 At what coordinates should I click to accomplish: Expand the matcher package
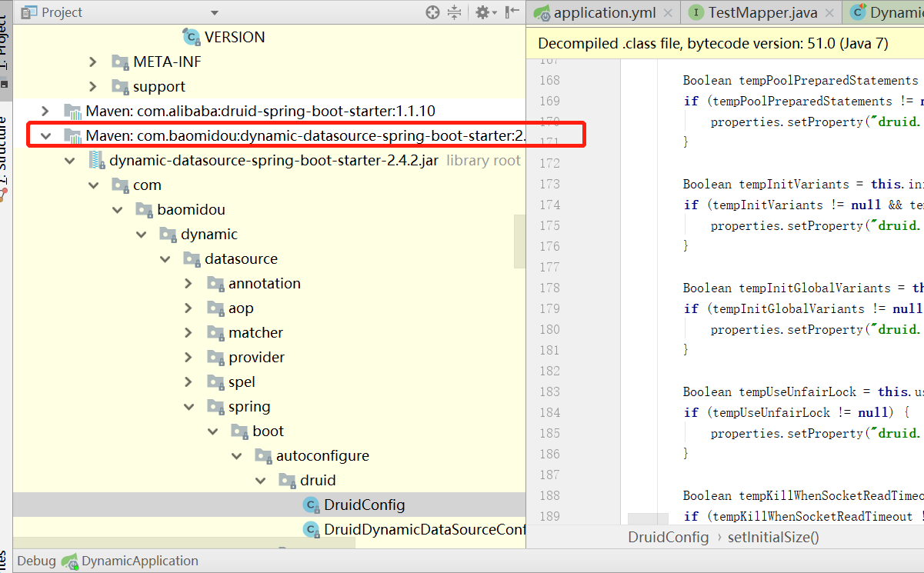[189, 332]
